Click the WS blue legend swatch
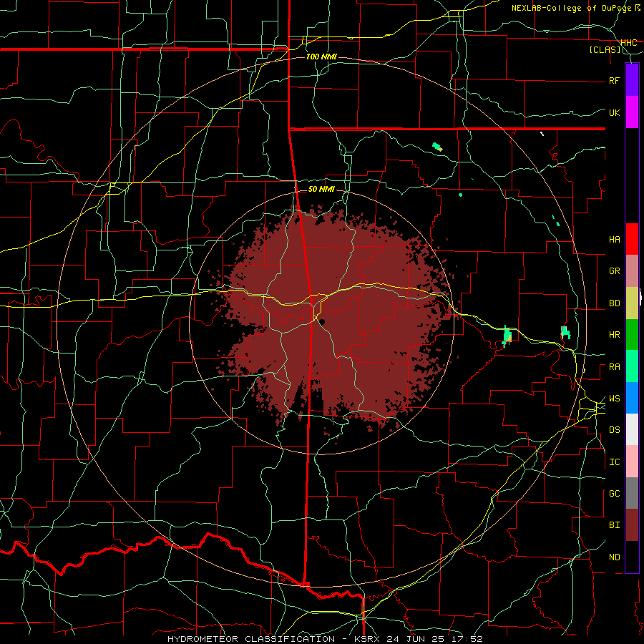 click(632, 398)
